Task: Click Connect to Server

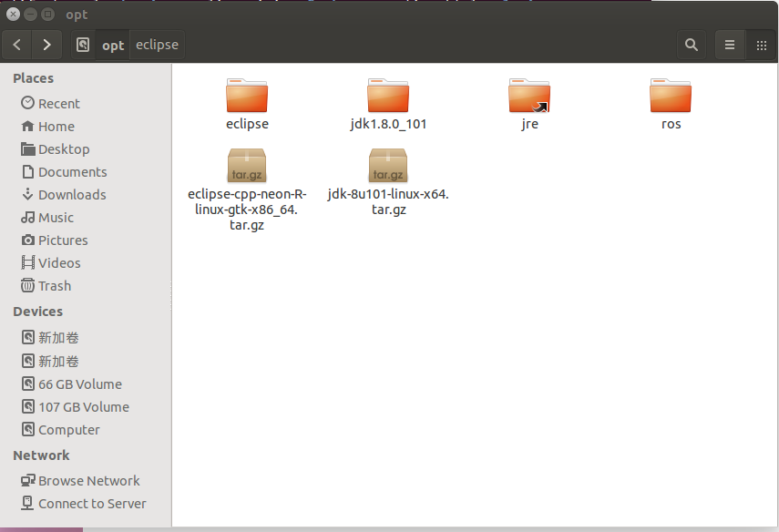Action: (x=86, y=504)
